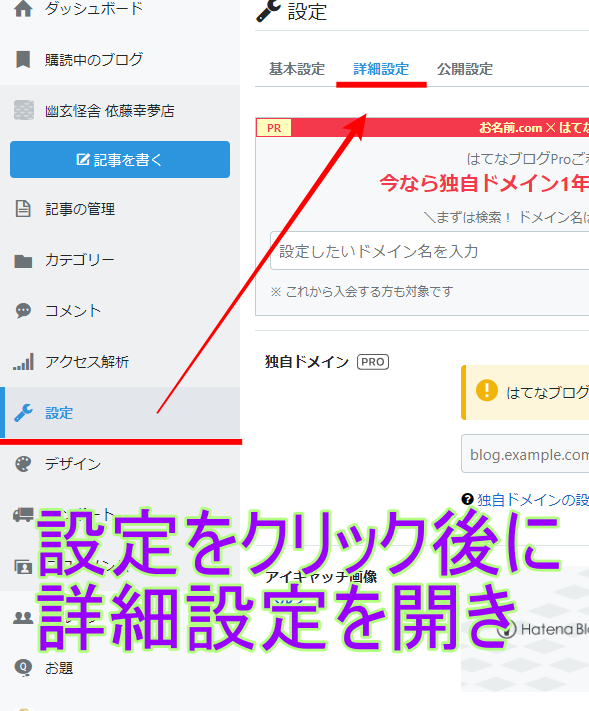
Task: Open 購読中のブログ in the sidebar
Action: point(94,59)
